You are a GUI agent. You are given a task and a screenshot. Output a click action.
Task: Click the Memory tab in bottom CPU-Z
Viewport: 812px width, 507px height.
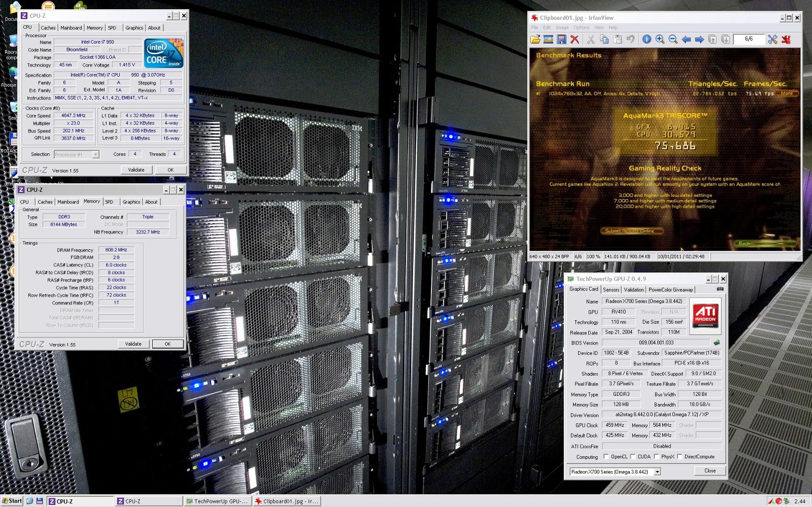(x=92, y=201)
